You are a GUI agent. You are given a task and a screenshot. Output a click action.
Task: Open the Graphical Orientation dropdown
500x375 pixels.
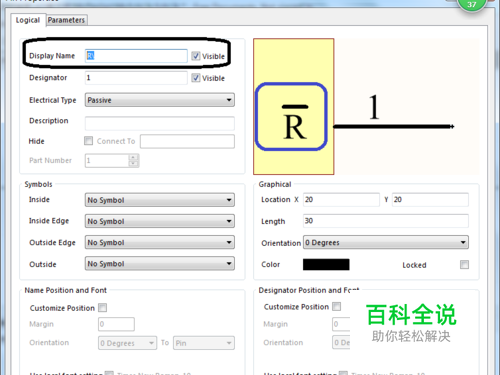[x=386, y=242]
